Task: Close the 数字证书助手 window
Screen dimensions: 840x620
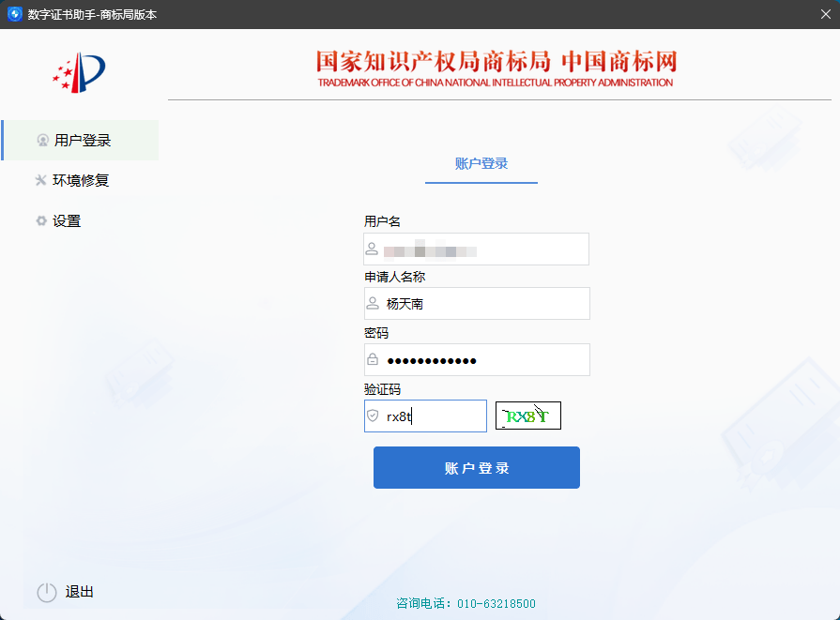Action: pos(826,14)
